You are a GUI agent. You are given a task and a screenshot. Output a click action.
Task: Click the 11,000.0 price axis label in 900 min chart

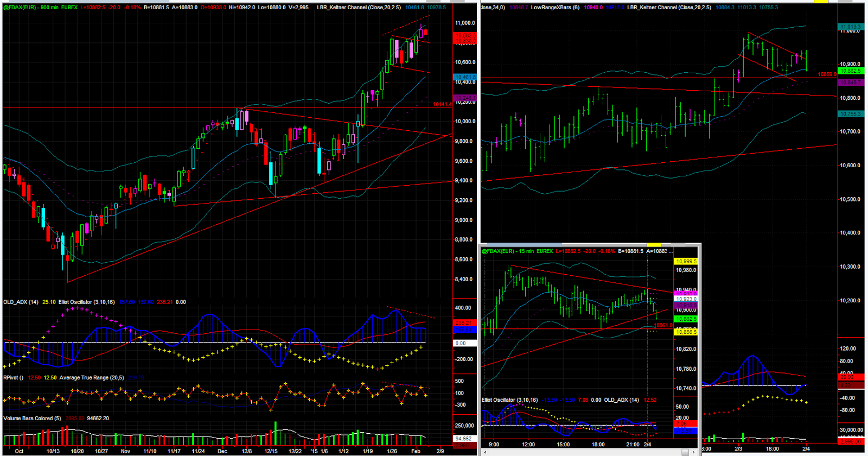pos(465,23)
